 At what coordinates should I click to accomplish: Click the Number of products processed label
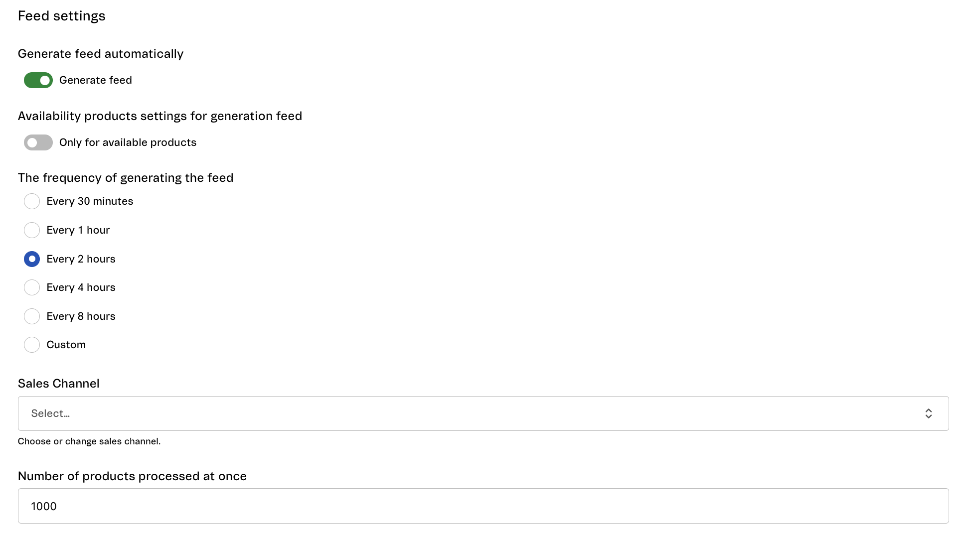(132, 476)
